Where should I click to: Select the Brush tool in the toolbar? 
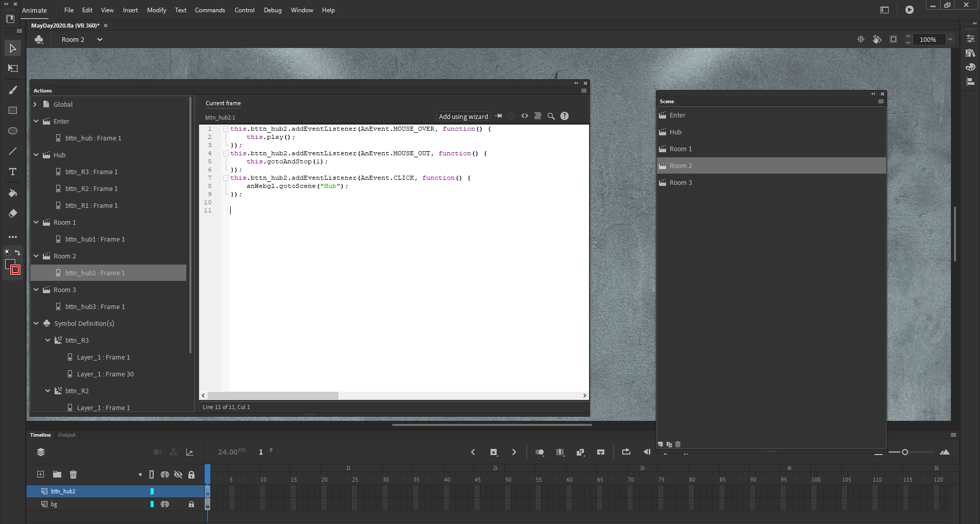[12, 90]
